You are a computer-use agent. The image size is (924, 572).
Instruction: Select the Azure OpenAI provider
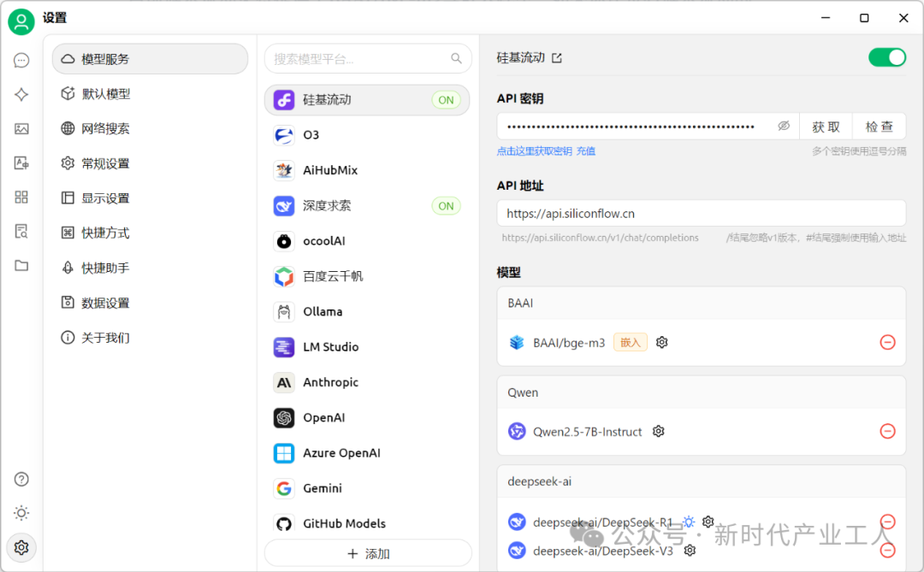click(x=367, y=453)
